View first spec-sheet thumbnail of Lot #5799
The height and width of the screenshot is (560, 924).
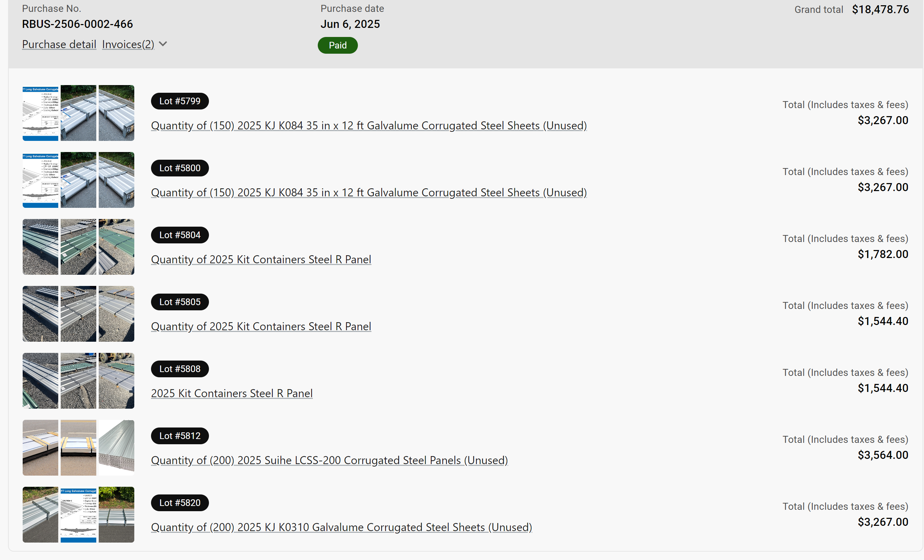coord(40,113)
